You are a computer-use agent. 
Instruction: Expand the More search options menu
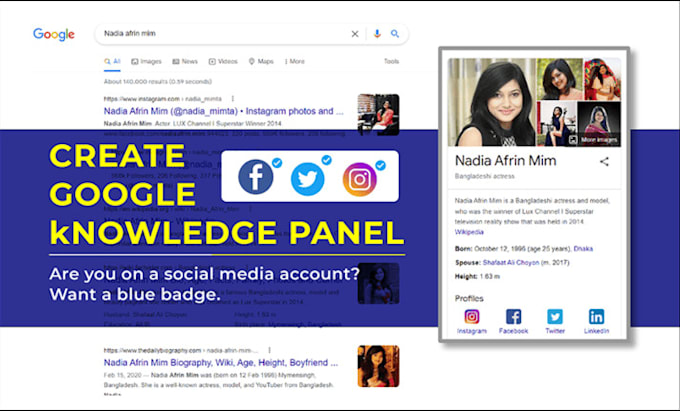295,62
